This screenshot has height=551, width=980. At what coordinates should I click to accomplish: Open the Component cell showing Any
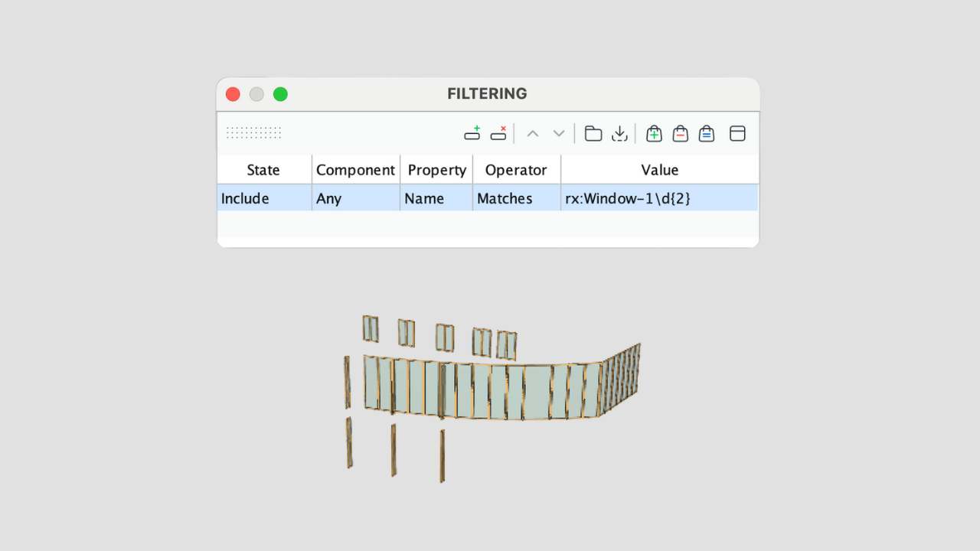355,198
